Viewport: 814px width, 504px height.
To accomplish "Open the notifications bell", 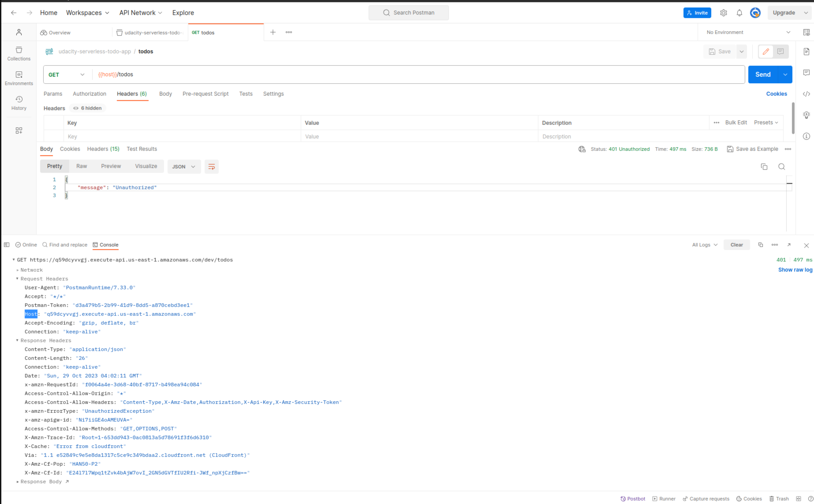I will point(739,13).
